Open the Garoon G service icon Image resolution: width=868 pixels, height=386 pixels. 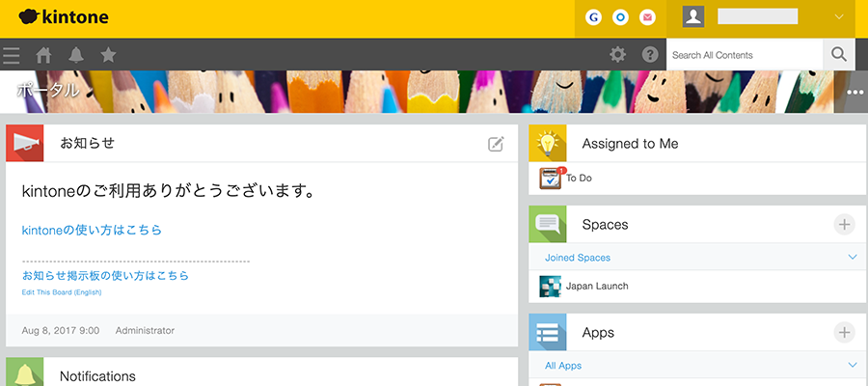[x=594, y=17]
